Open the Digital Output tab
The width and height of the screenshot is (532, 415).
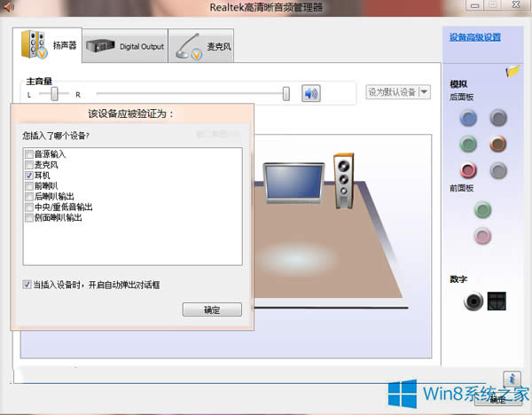[x=125, y=46]
